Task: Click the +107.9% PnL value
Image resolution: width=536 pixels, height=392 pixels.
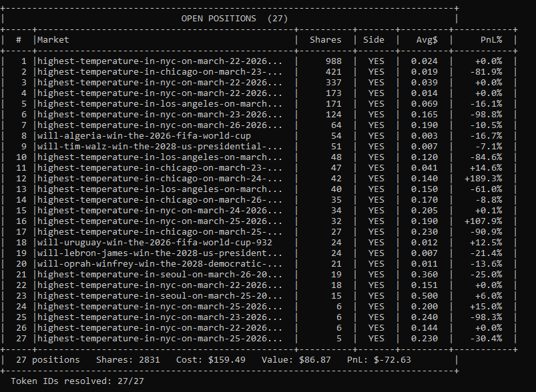Action: click(483, 221)
